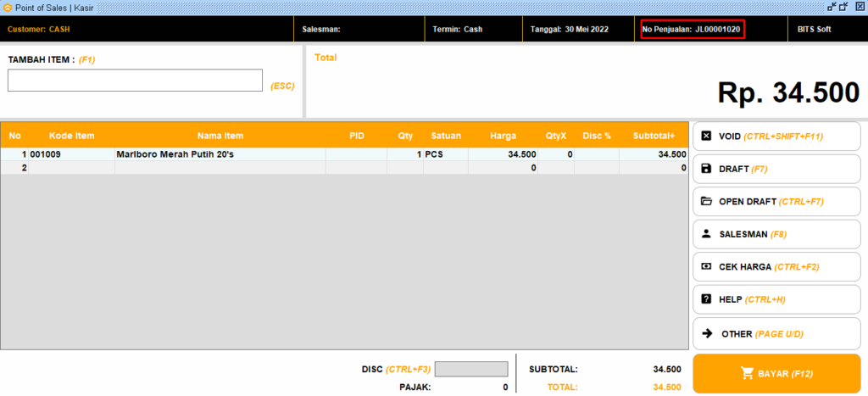Screen dimensions: 868x396
Task: Open HELP (CTRL+H)
Action: (x=776, y=299)
